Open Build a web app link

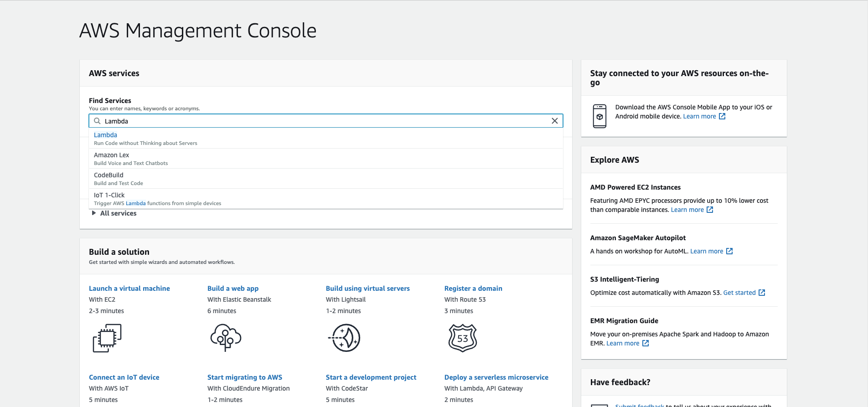(233, 289)
